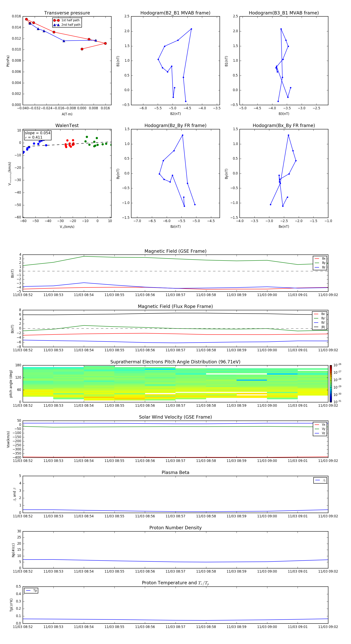This screenshot has height=644, width=351.
Task: Click the 'Tp' legend entry in temperature plot
Action: (x=31, y=591)
